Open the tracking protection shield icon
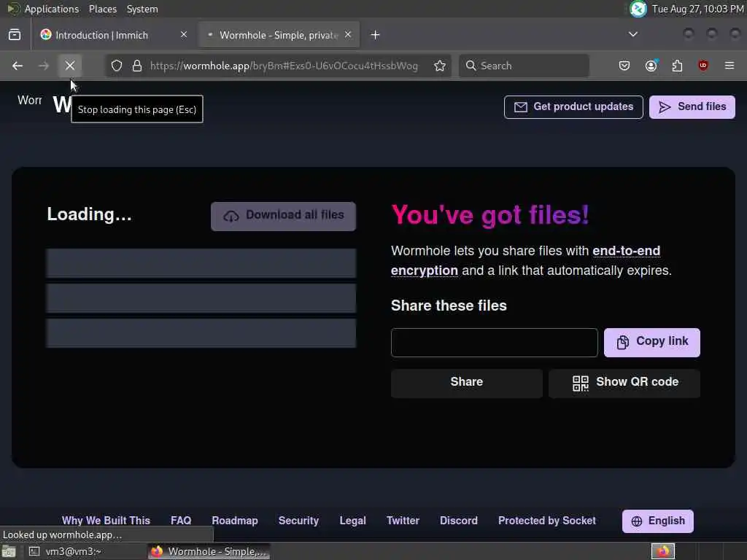 tap(117, 66)
